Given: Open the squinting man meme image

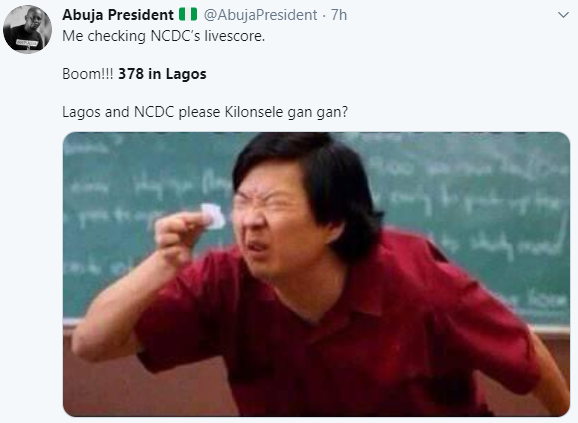Looking at the screenshot, I should click(316, 274).
